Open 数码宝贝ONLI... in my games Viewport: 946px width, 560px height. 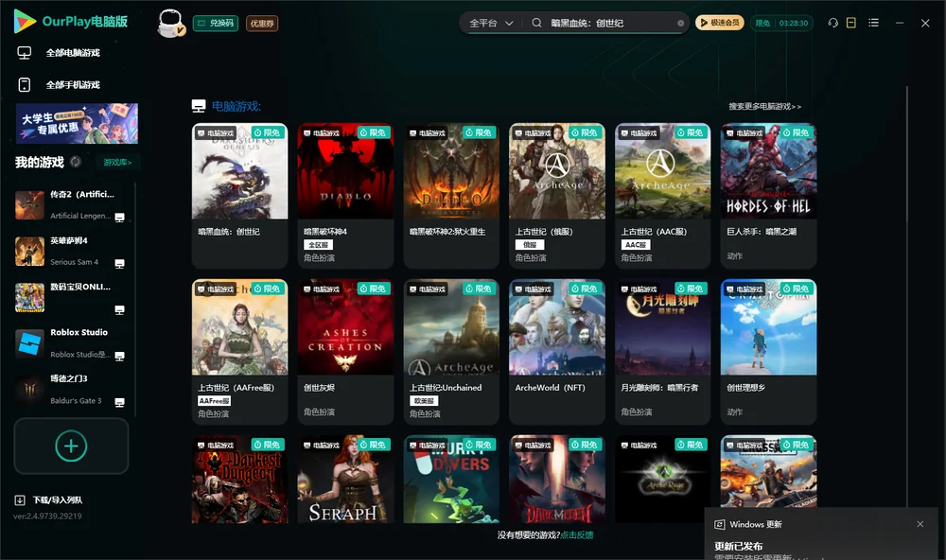tap(71, 297)
